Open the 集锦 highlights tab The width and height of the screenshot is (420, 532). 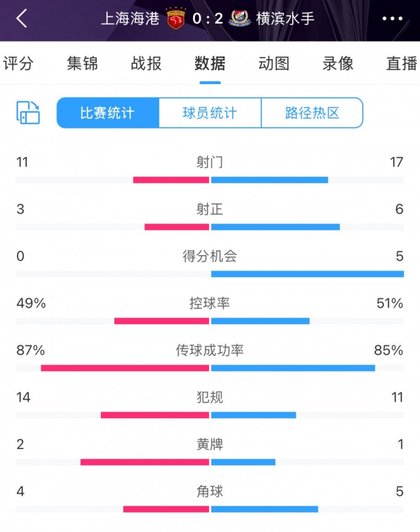pos(82,63)
